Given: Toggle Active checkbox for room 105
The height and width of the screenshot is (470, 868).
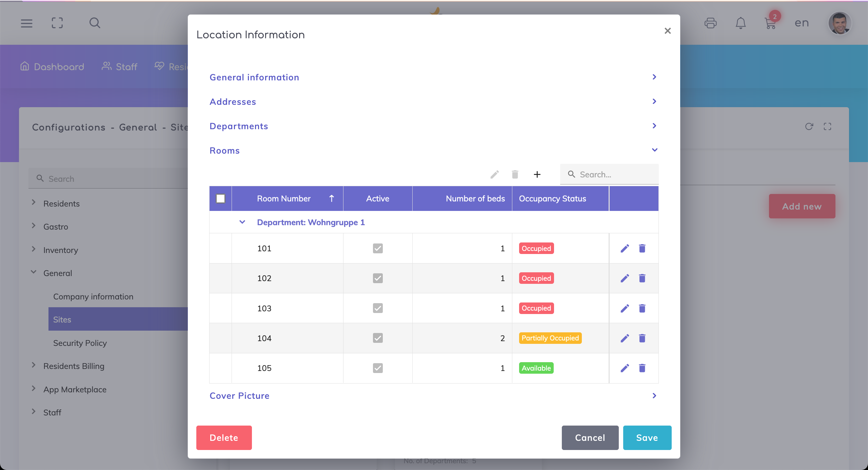Looking at the screenshot, I should (378, 368).
